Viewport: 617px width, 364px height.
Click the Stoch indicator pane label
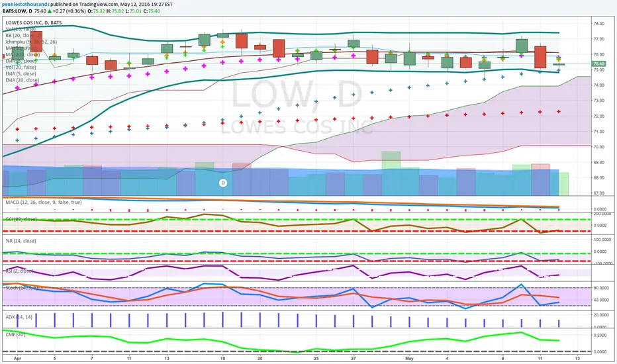[22, 288]
